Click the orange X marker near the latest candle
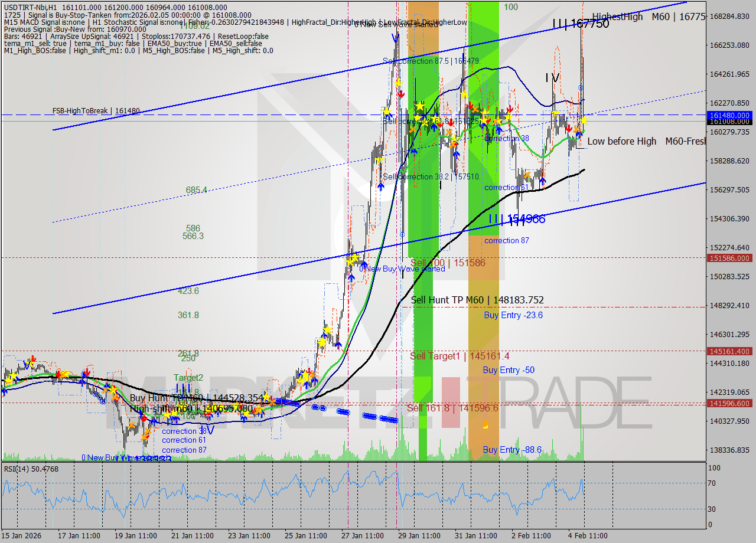This screenshot has width=756, height=543. coord(576,129)
